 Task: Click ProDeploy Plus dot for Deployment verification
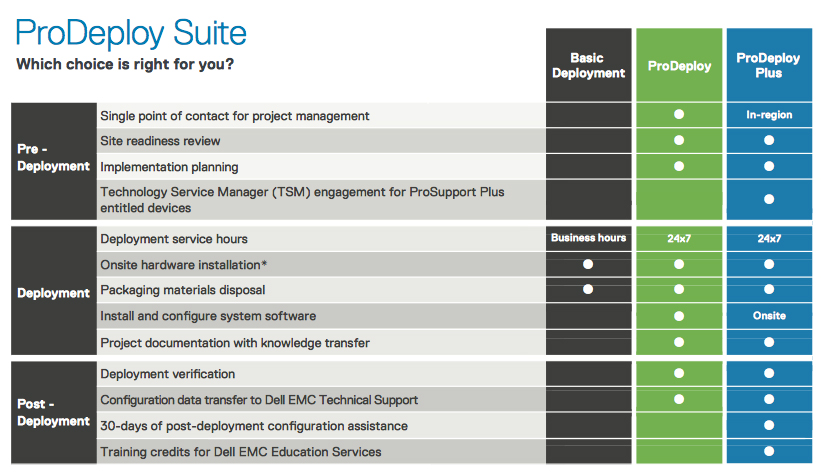point(769,373)
